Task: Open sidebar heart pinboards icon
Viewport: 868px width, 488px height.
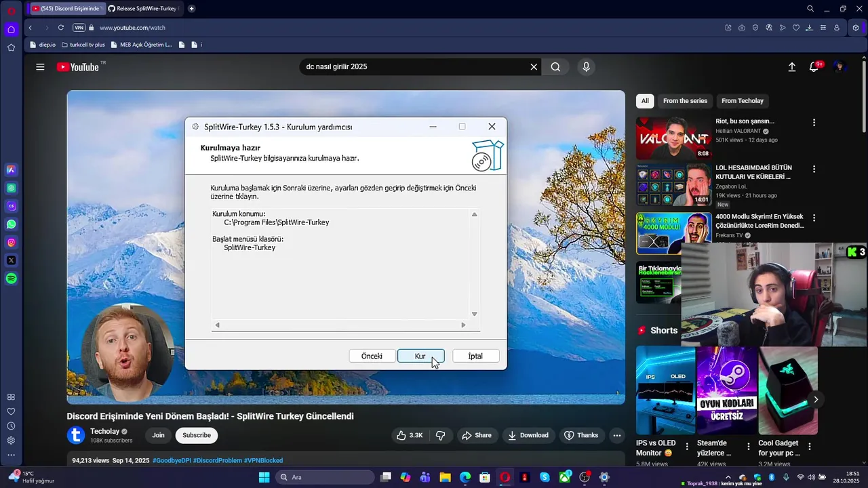Action: pyautogui.click(x=11, y=411)
